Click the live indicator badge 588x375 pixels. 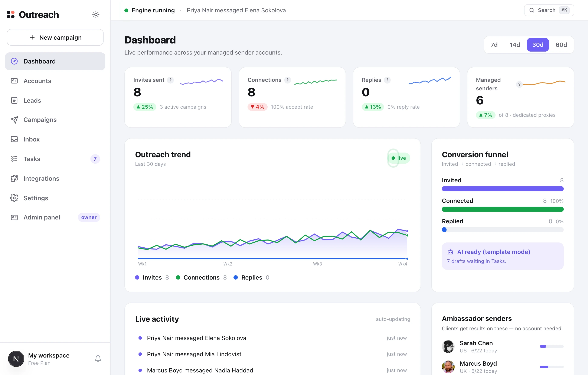tap(399, 158)
